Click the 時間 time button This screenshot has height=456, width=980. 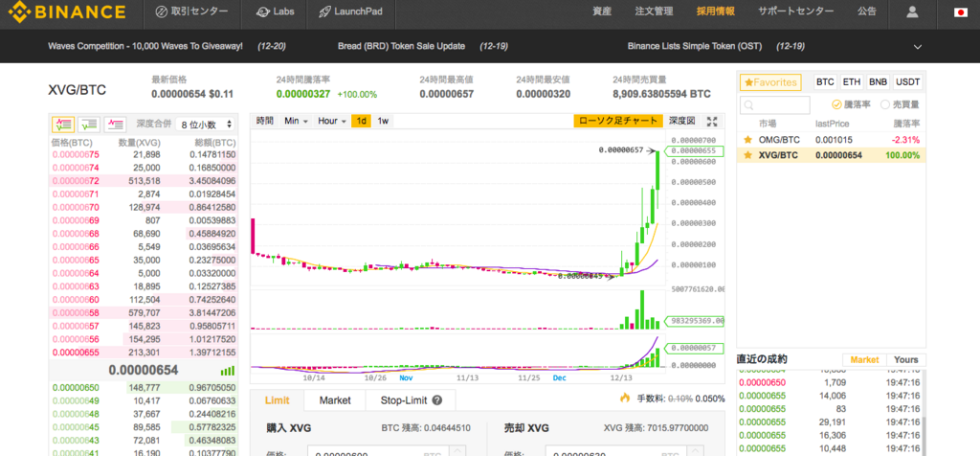(265, 121)
